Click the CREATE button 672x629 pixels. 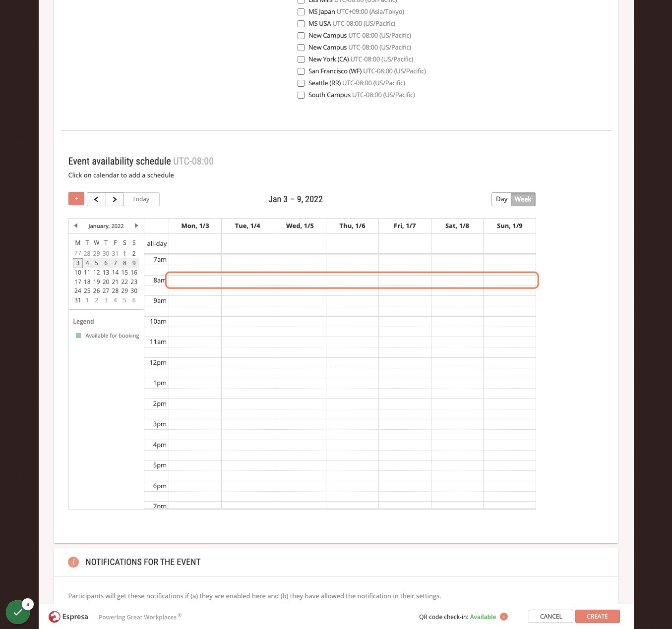(x=597, y=617)
